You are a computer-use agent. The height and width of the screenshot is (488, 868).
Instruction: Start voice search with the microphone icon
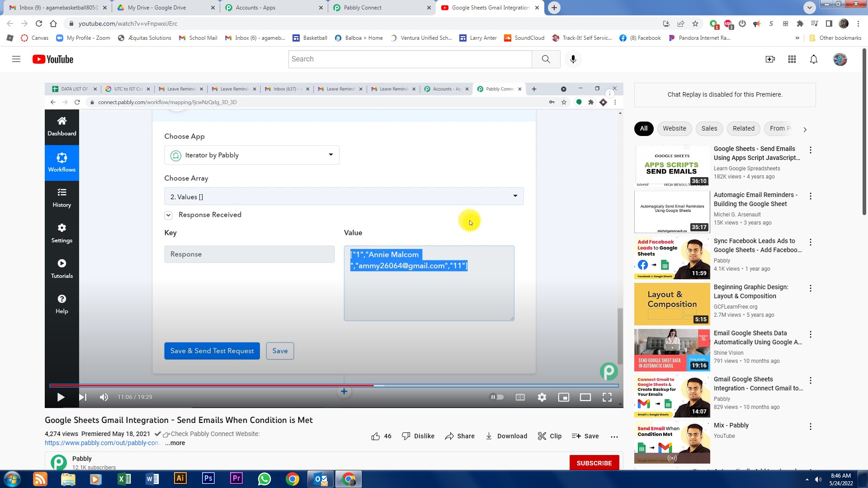tap(573, 59)
